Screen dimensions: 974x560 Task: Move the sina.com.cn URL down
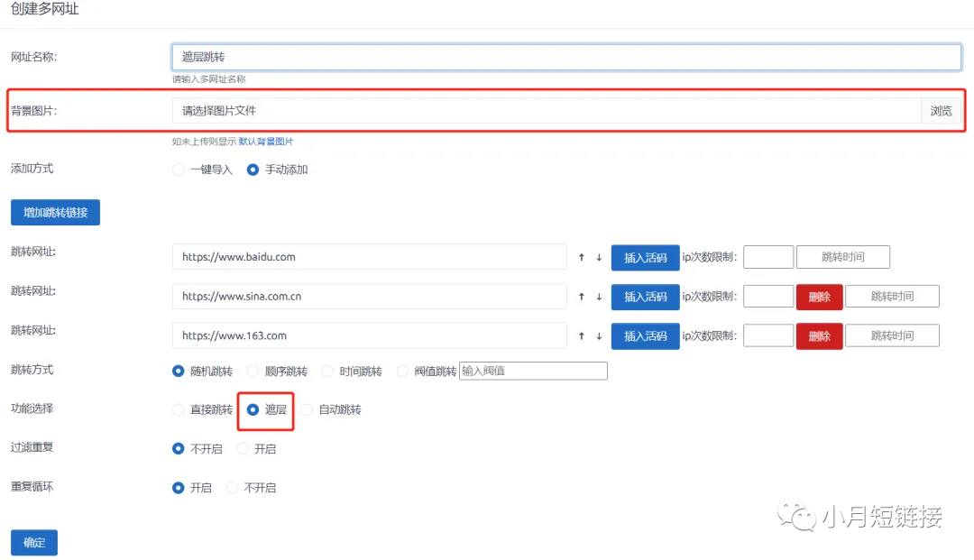pos(598,297)
